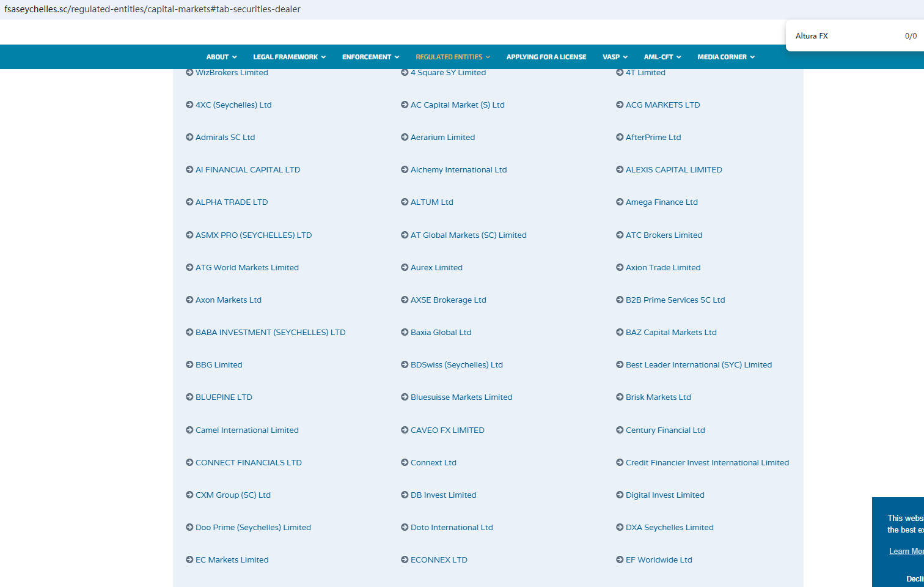Select BDSwiss (Seychelles) Ltd link
This screenshot has height=587, width=924.
coord(457,364)
